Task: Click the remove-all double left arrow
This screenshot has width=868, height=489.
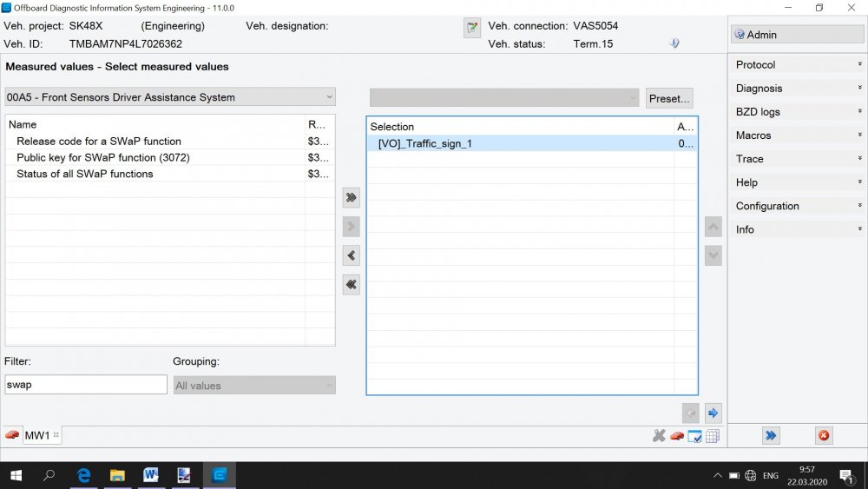Action: [x=351, y=285]
